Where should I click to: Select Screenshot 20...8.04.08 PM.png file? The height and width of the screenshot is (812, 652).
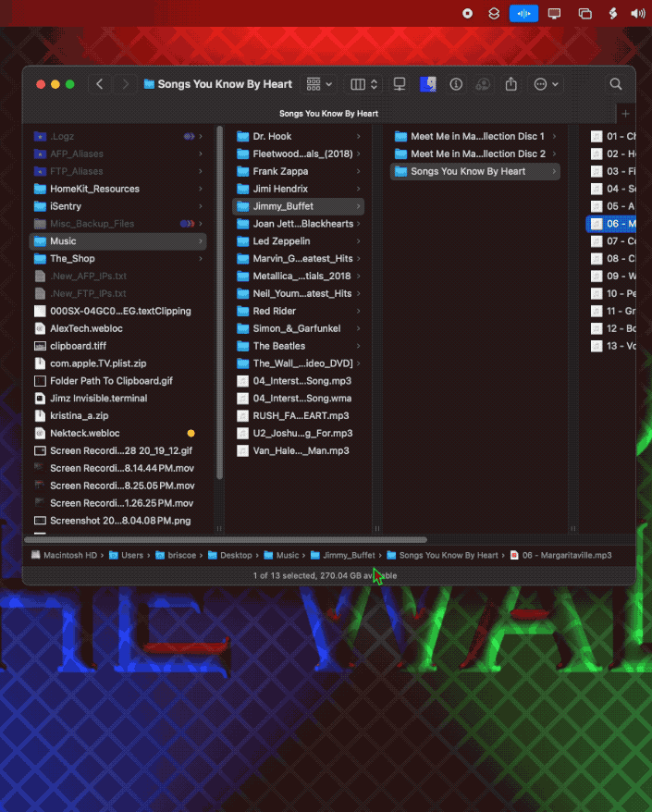(117, 521)
